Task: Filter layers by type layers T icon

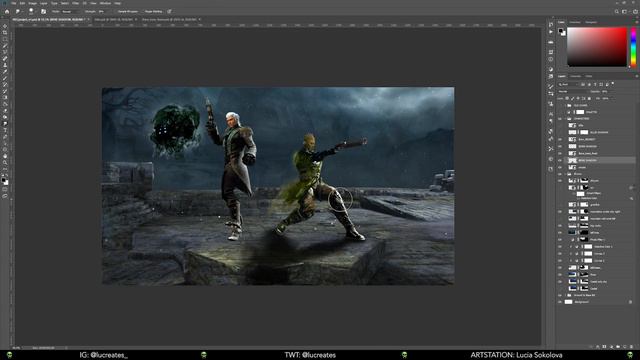Action: (595, 84)
